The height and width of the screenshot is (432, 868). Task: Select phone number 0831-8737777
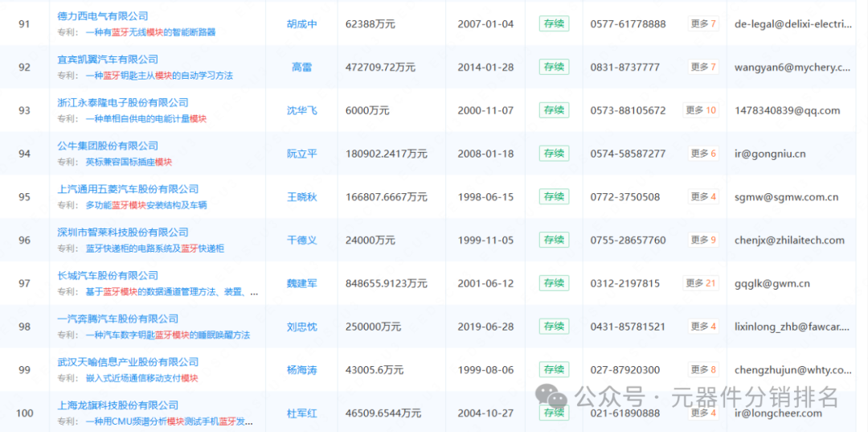click(x=625, y=68)
